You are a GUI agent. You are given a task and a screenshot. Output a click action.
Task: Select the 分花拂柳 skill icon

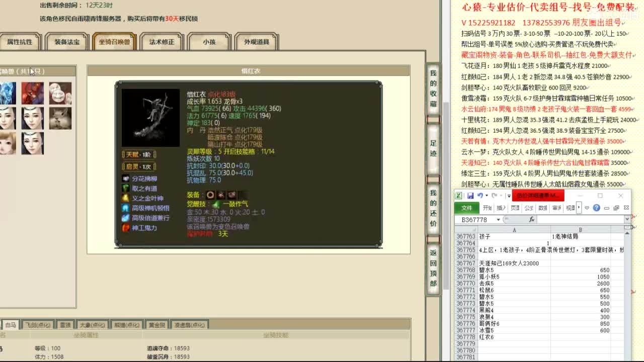tap(125, 178)
